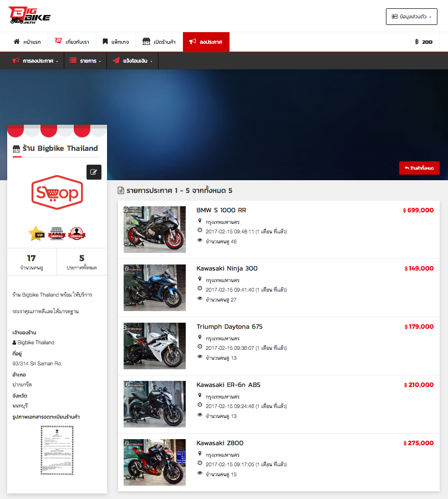The height and width of the screenshot is (499, 448).
Task: Click the ฿699,000 price
Action: (418, 210)
